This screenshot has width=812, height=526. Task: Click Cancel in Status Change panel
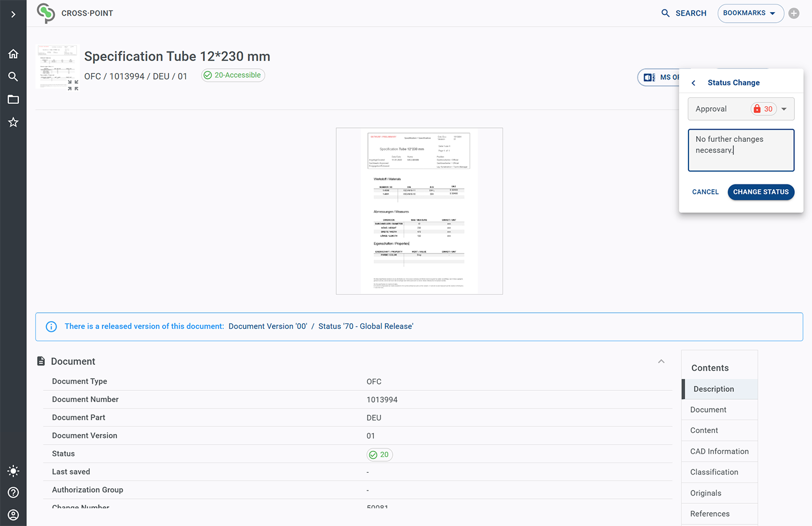[x=705, y=192]
